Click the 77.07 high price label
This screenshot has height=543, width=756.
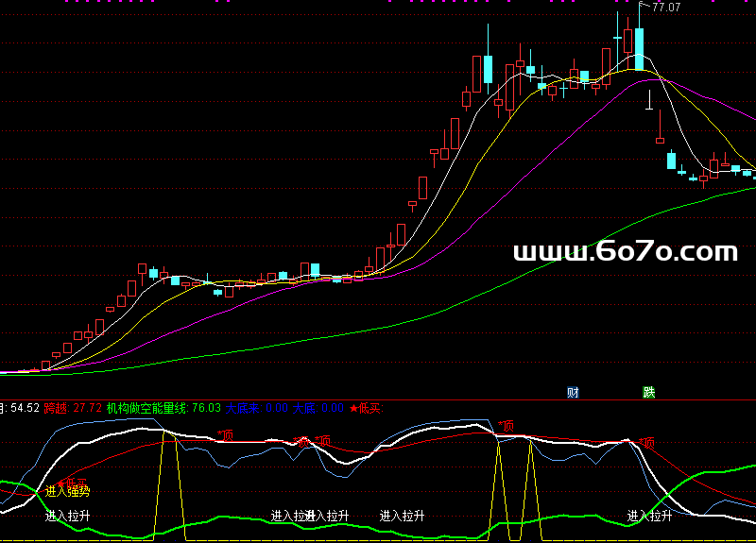[666, 8]
